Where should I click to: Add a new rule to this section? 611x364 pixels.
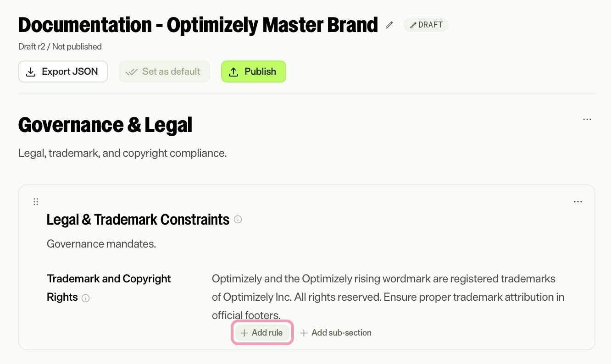pos(262,333)
